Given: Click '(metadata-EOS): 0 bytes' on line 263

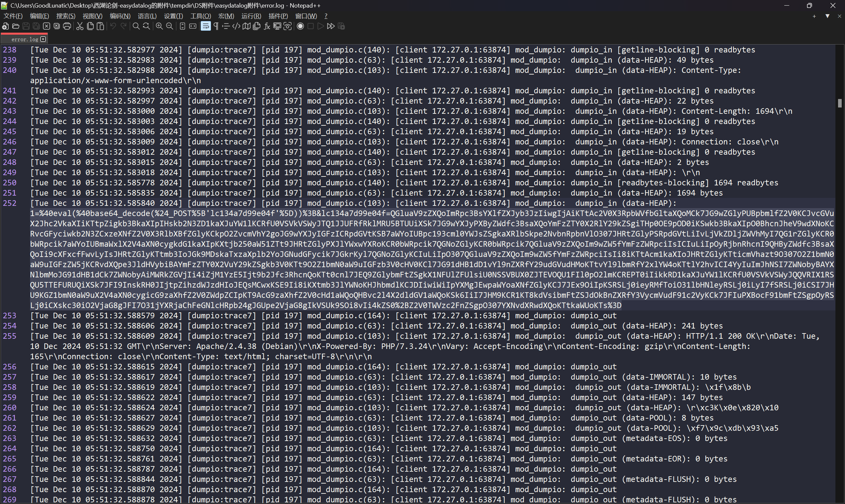Looking at the screenshot, I should (675, 438).
